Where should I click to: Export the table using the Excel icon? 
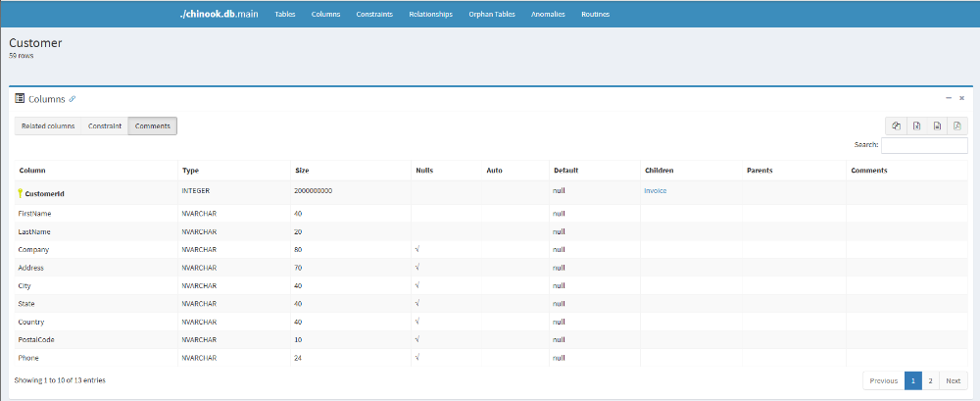click(x=916, y=125)
